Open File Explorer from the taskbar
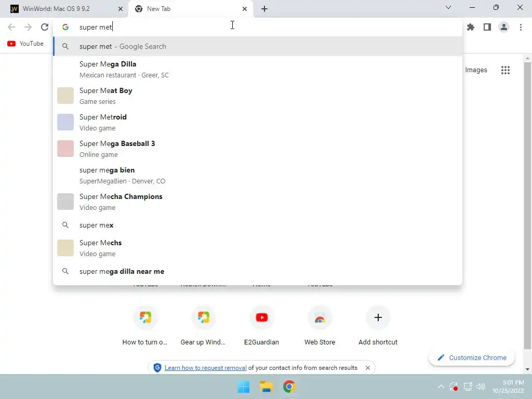Viewport: 532px width, 399px height. coord(267,387)
